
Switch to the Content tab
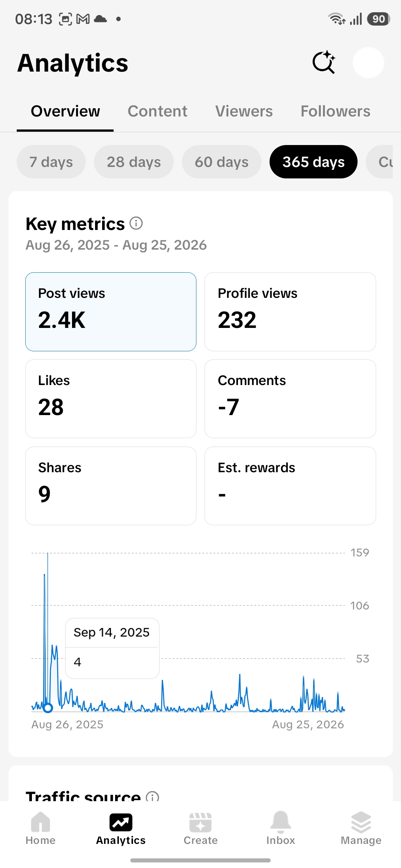point(157,111)
